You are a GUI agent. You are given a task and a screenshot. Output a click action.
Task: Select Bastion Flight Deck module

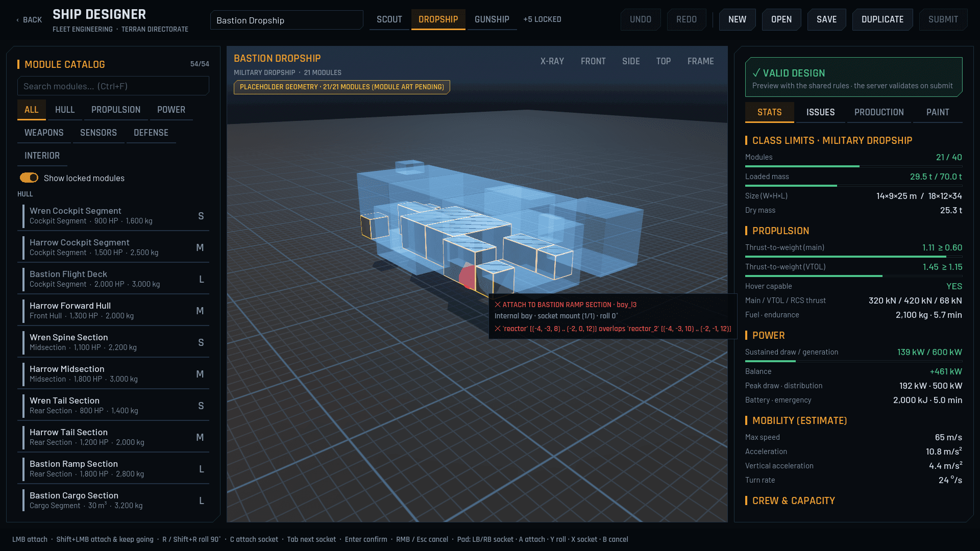(x=113, y=279)
